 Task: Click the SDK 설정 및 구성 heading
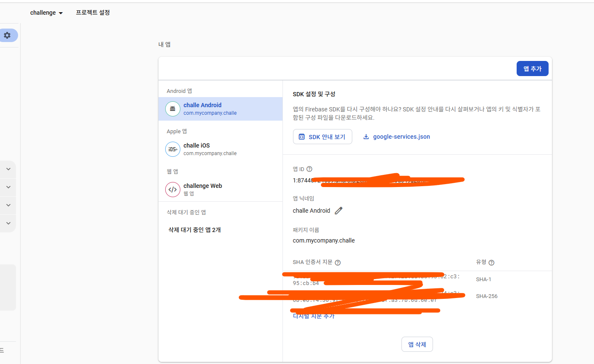[x=314, y=94]
